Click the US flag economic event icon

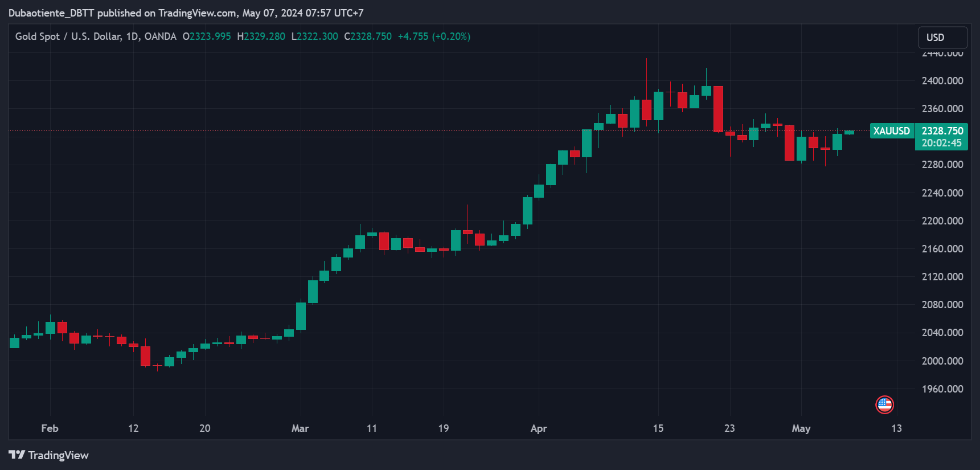coord(884,405)
